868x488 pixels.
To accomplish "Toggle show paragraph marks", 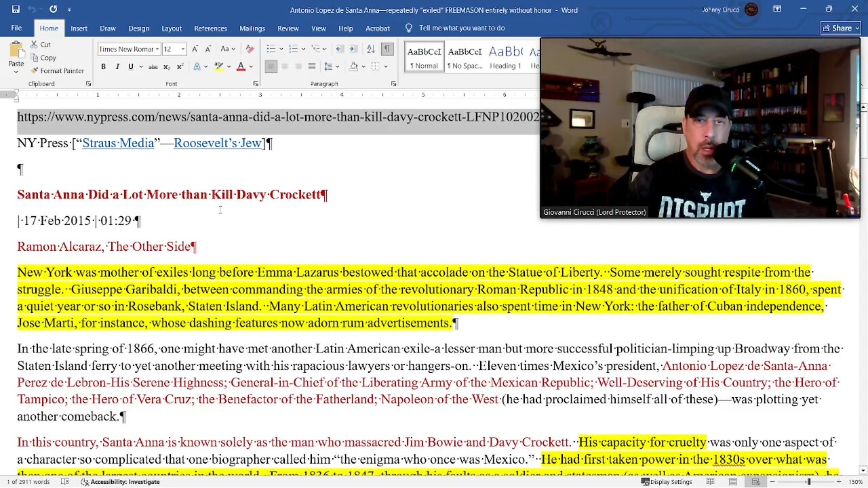I will click(x=387, y=49).
